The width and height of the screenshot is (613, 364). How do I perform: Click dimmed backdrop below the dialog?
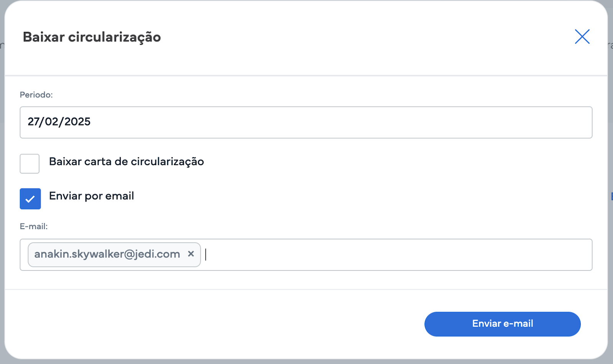(x=306, y=362)
